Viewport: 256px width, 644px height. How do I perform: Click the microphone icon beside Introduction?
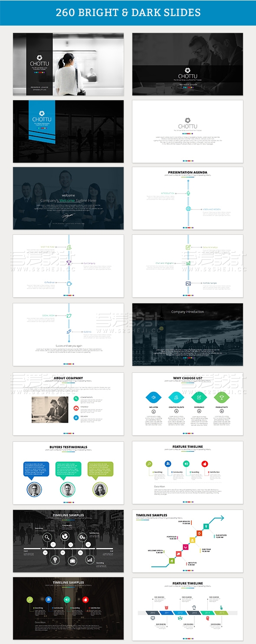[188, 193]
